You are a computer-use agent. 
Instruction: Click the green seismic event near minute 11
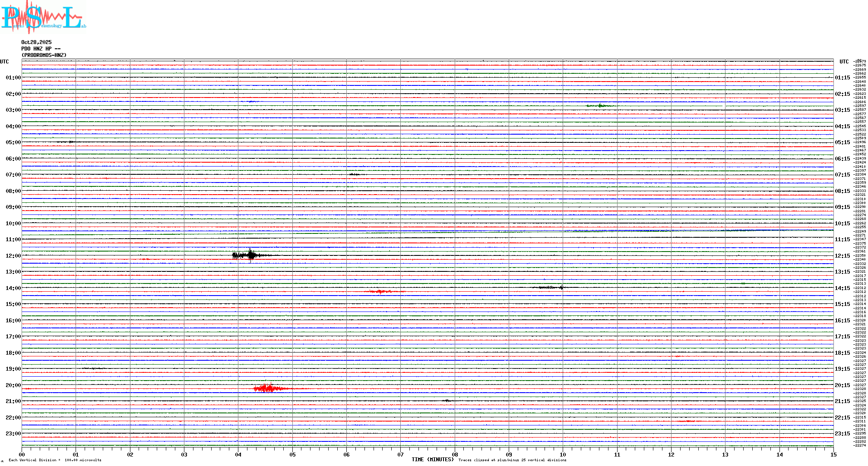tap(600, 106)
